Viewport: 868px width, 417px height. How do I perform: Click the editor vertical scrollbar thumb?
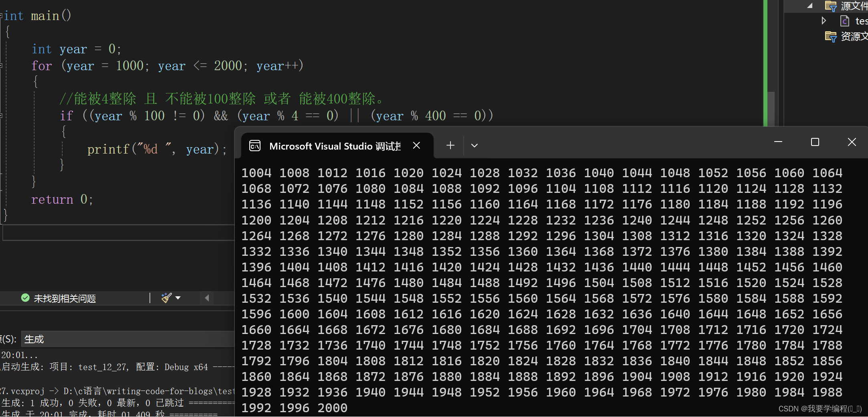771,109
